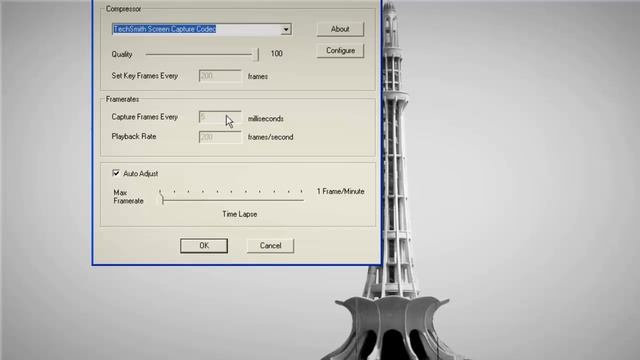
Task: Click the quality value '100'
Action: (276, 54)
